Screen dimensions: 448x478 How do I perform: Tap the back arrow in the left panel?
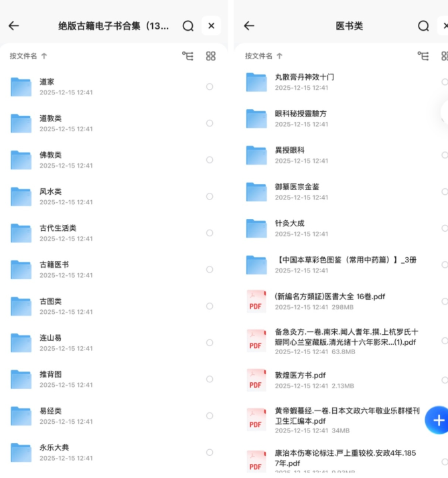coord(13,26)
